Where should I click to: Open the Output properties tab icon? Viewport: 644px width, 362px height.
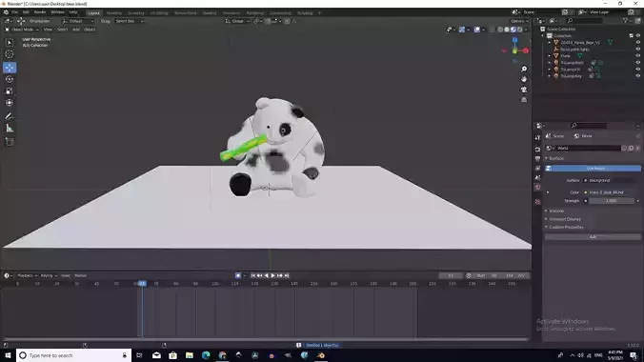pos(537,158)
